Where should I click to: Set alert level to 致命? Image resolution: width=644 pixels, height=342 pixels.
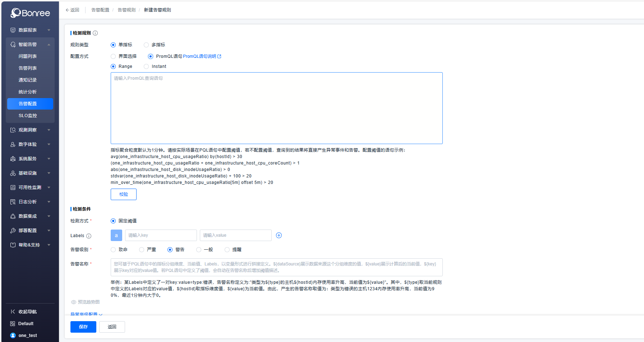(113, 249)
